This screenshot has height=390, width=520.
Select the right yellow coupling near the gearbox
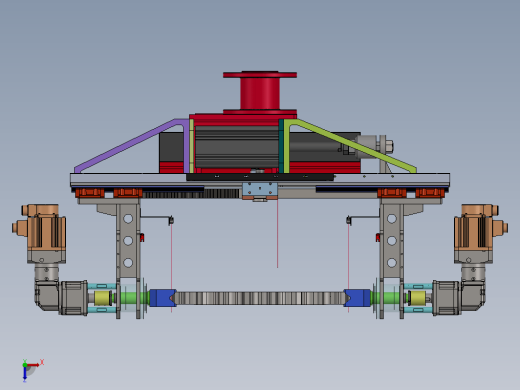click(x=417, y=298)
